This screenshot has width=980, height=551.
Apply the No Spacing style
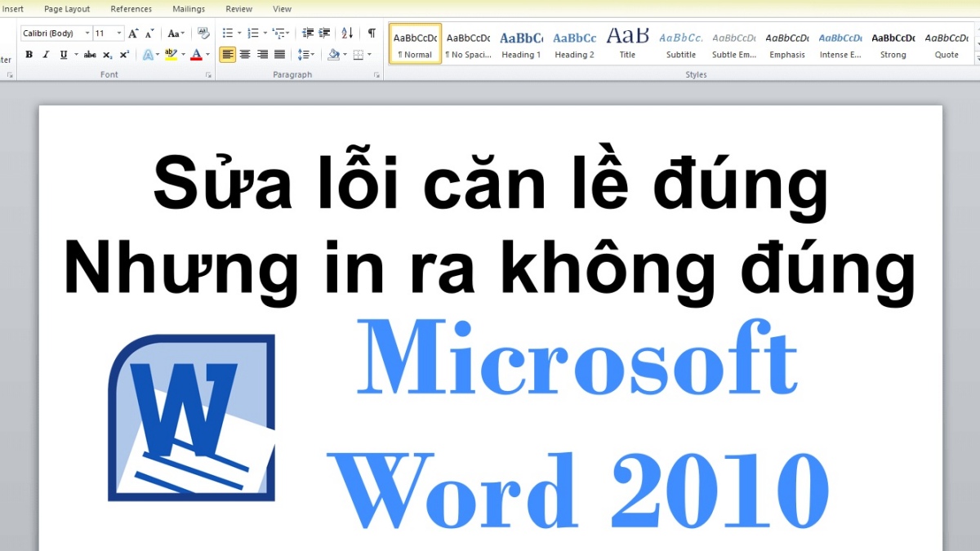point(468,44)
